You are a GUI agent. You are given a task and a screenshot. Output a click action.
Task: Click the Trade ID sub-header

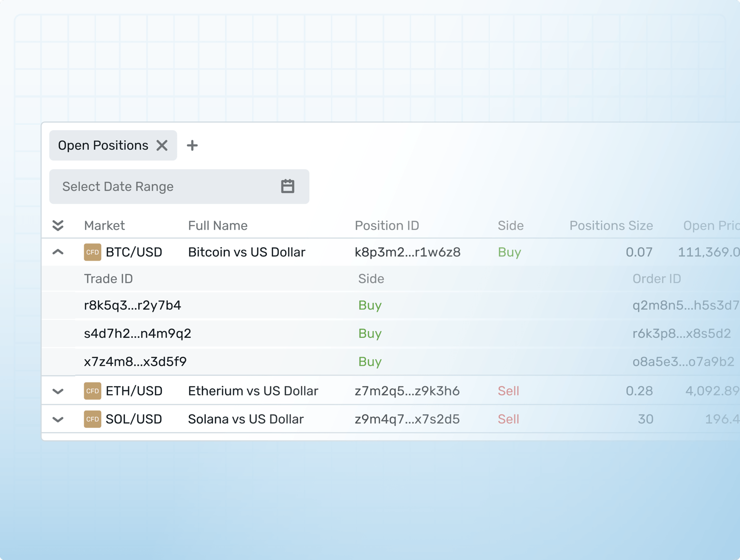click(108, 279)
